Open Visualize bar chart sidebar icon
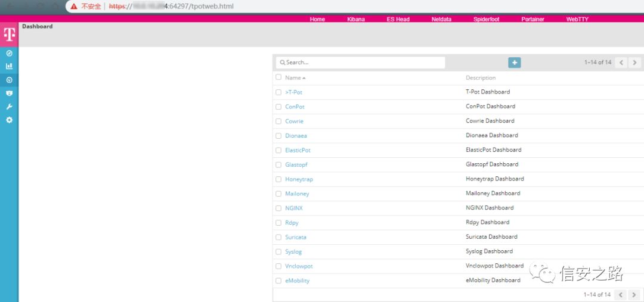Image resolution: width=644 pixels, height=302 pixels. click(9, 66)
